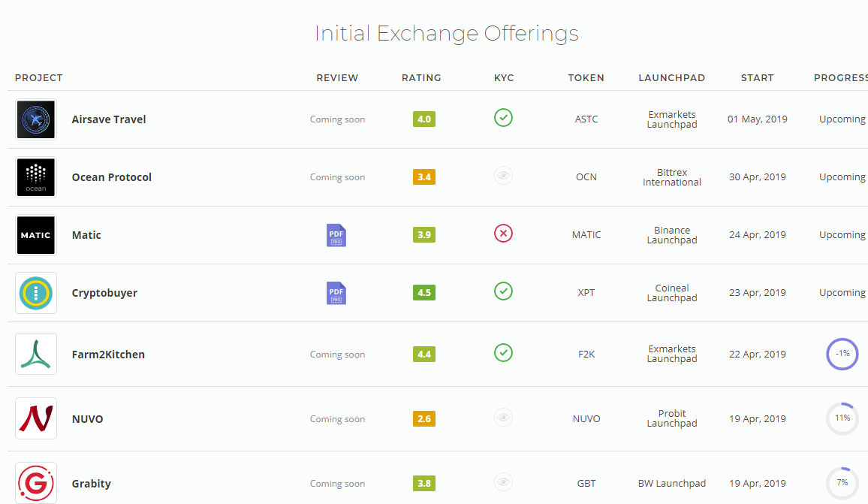Click Airsave Travel's 4.0 rating badge
Image resolution: width=868 pixels, height=504 pixels.
point(424,119)
